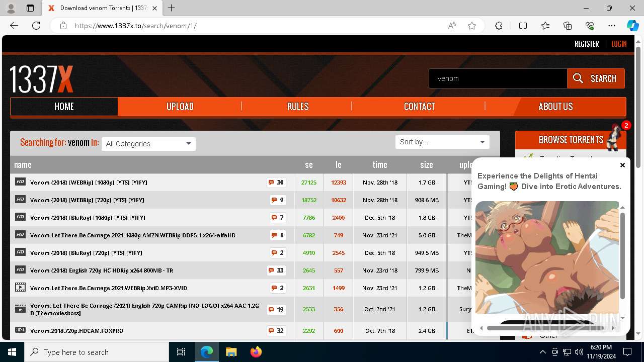Open Edge Settings and more menu
Image resolution: width=644 pixels, height=362 pixels.
(x=612, y=26)
